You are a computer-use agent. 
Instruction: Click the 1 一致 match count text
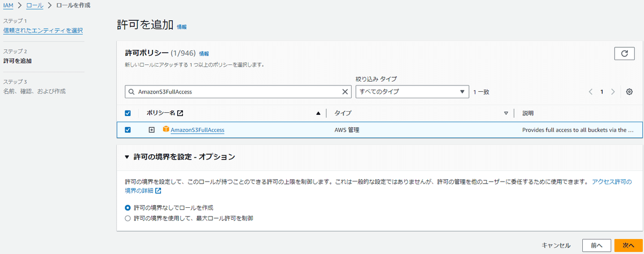click(481, 92)
